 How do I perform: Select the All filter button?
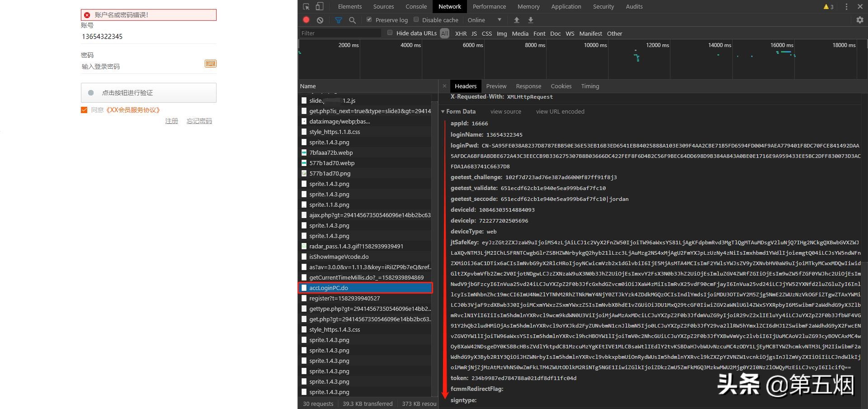tap(445, 33)
